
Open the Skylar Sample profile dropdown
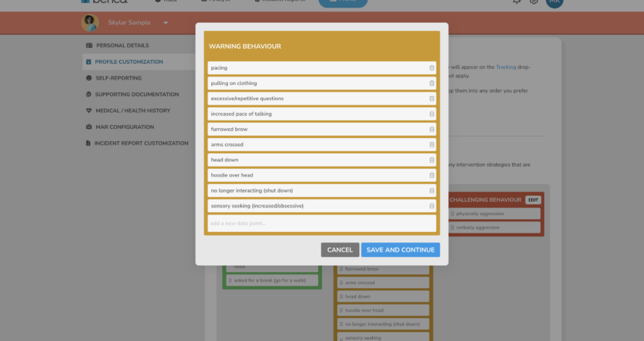(x=165, y=23)
